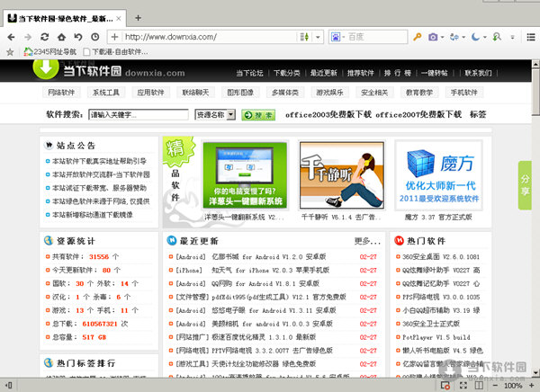The height and width of the screenshot is (392, 540).
Task: Select the 当下软件园 browser tab
Action: [x=64, y=18]
